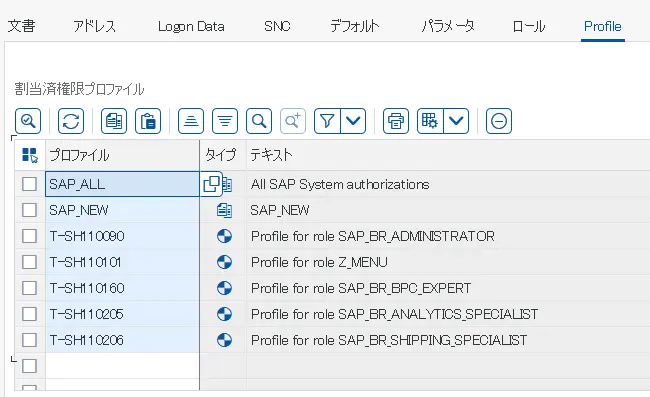
Task: Click the SAP_NEW text in テキスト column
Action: (x=280, y=211)
